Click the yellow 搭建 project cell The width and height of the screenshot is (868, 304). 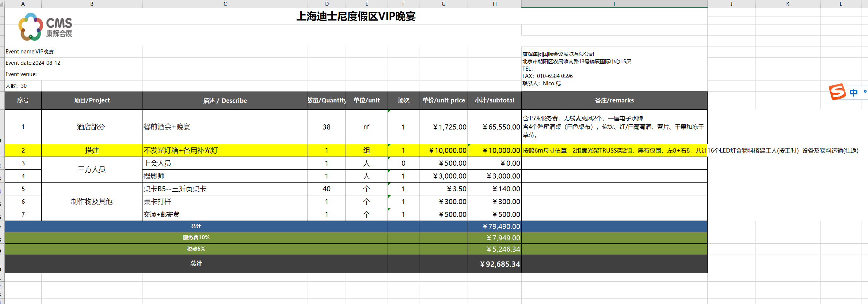[x=92, y=150]
